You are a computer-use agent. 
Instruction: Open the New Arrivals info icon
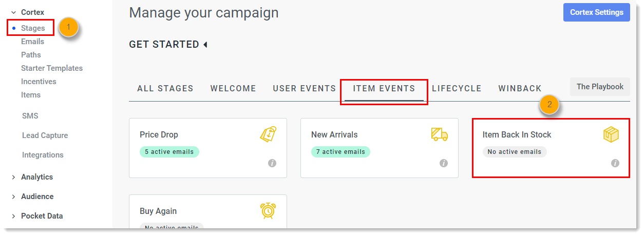(444, 163)
